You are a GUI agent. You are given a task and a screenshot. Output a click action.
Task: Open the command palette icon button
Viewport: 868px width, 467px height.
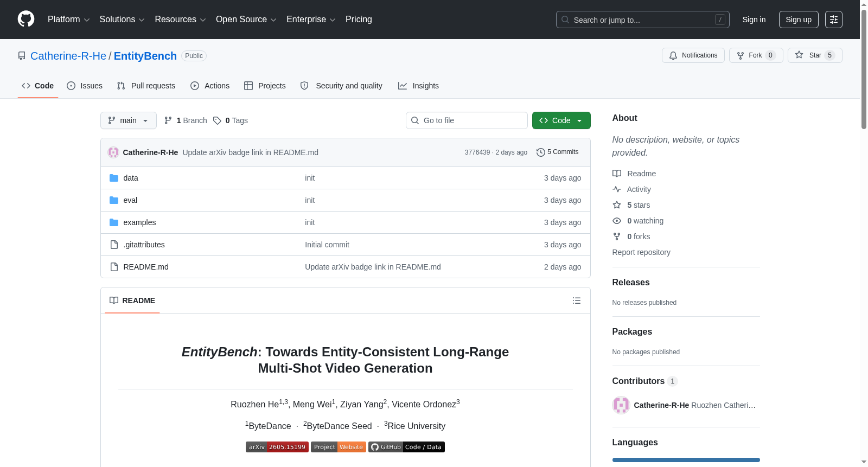(834, 20)
